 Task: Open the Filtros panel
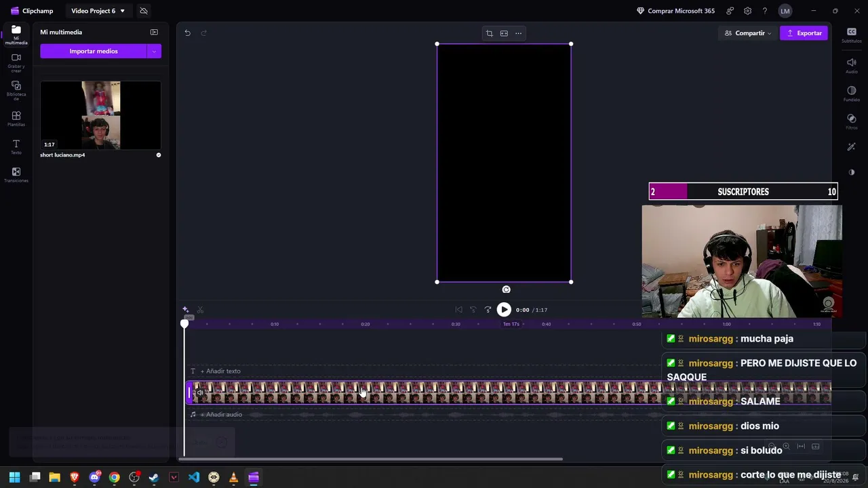click(x=852, y=121)
